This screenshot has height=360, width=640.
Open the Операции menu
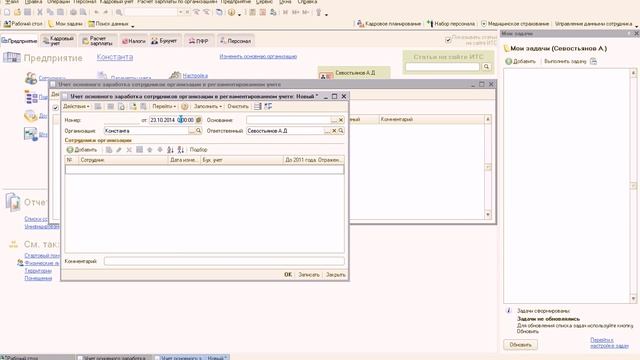(x=58, y=2)
